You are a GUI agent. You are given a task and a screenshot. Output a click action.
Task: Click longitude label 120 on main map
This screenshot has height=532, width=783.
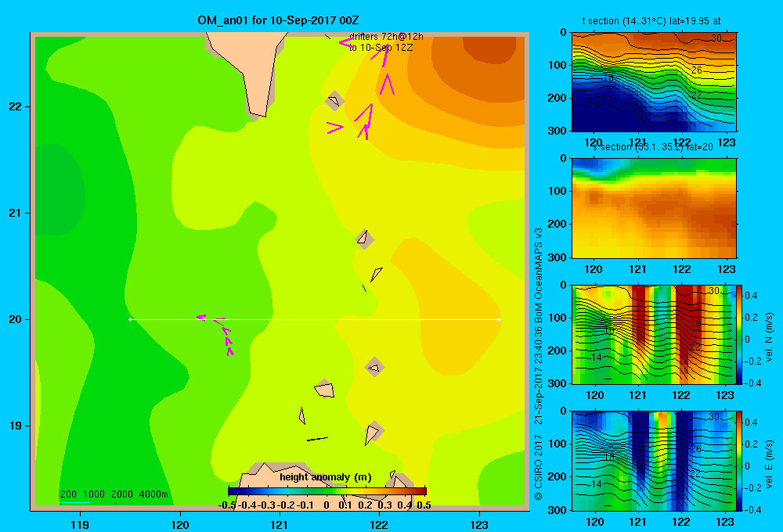coord(180,524)
